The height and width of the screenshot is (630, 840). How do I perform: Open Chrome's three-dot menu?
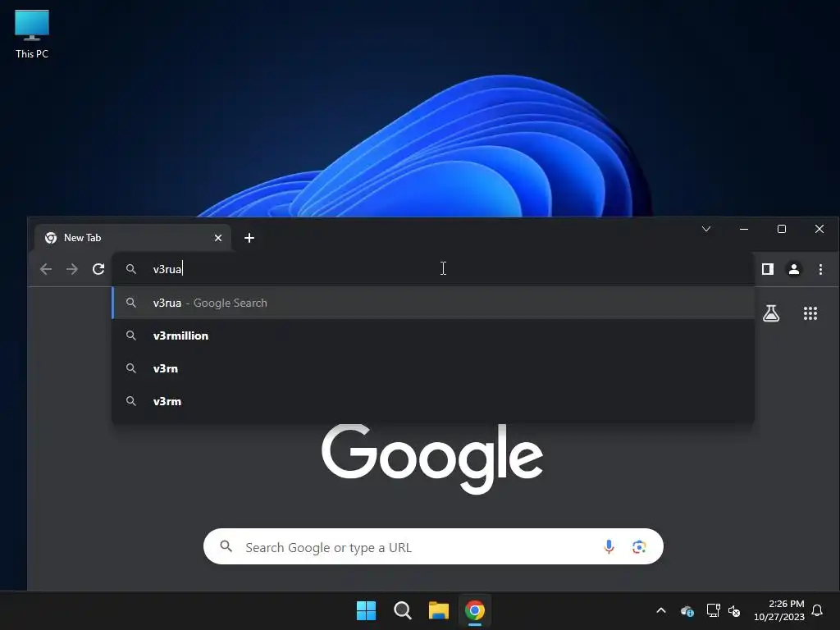pos(820,269)
